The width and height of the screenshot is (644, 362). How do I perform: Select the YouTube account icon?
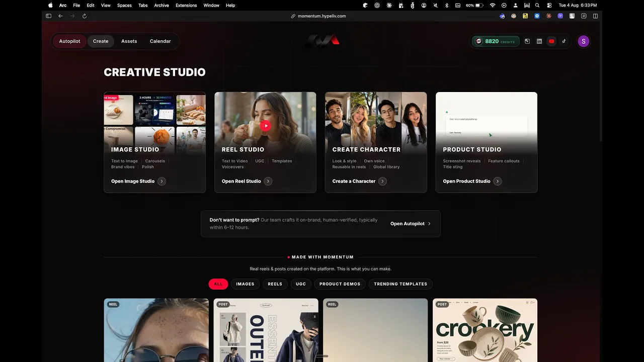(551, 41)
